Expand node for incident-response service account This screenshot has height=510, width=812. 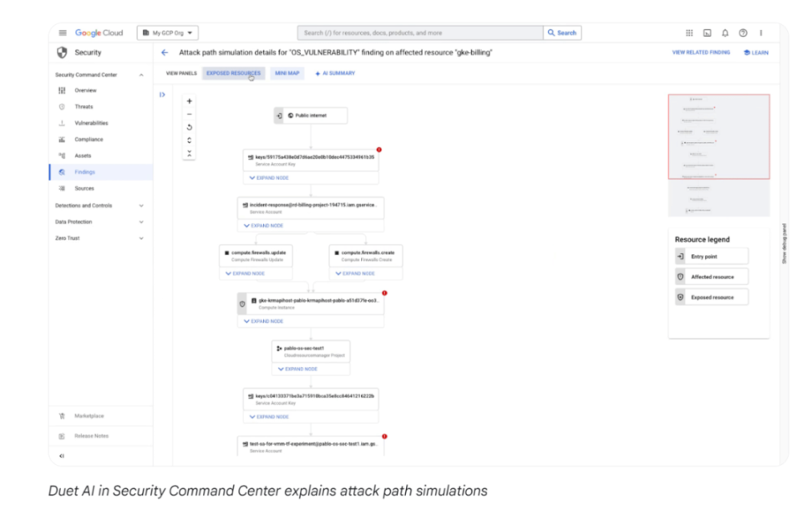[263, 226]
